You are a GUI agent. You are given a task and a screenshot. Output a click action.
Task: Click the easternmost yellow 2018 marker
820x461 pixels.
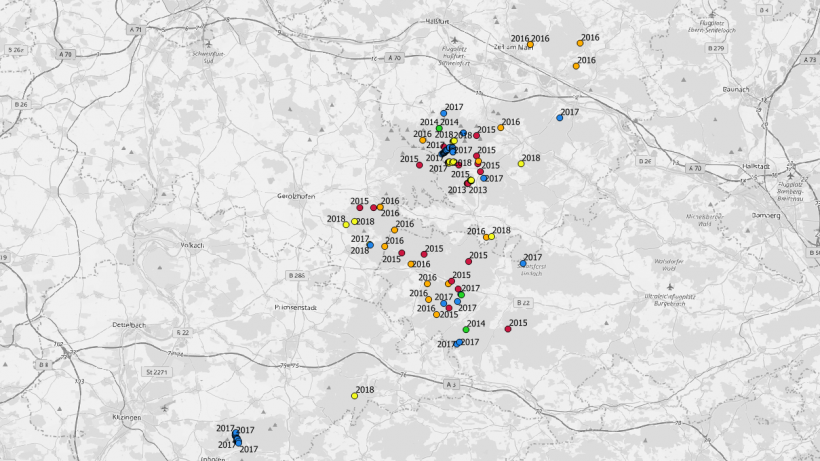(521, 164)
